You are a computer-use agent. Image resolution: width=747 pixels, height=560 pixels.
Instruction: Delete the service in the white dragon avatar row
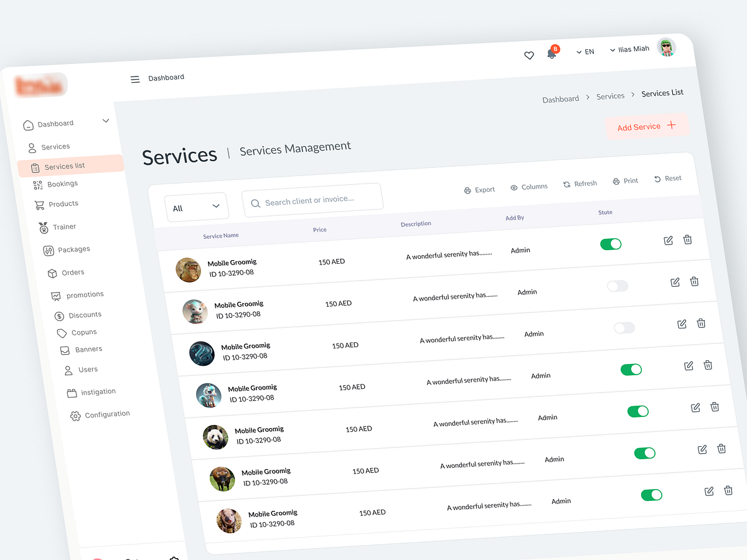pos(708,365)
